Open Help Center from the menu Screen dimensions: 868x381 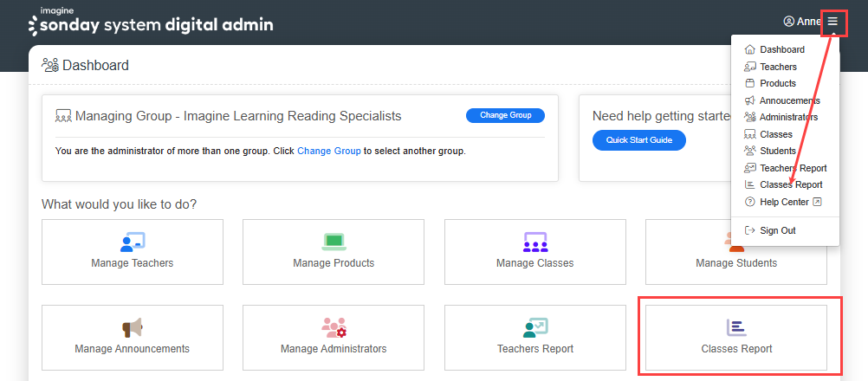pos(784,202)
